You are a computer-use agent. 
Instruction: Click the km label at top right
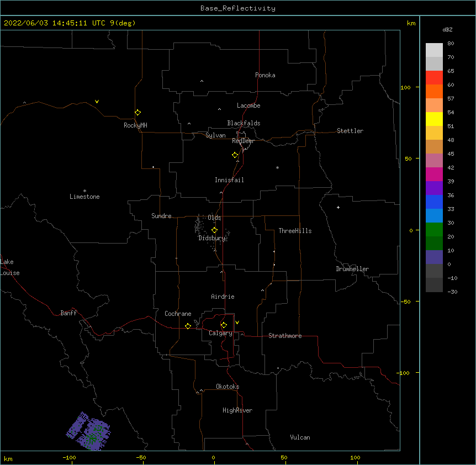pos(411,23)
